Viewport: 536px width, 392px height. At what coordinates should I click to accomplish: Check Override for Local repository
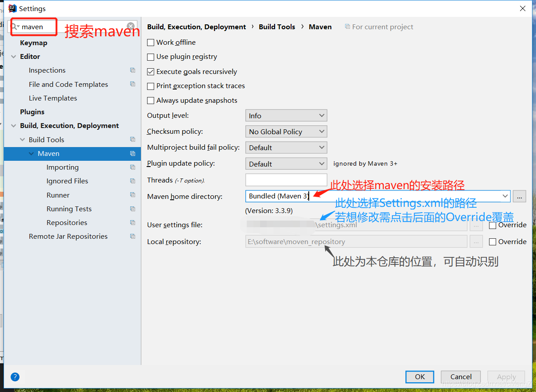[493, 242]
